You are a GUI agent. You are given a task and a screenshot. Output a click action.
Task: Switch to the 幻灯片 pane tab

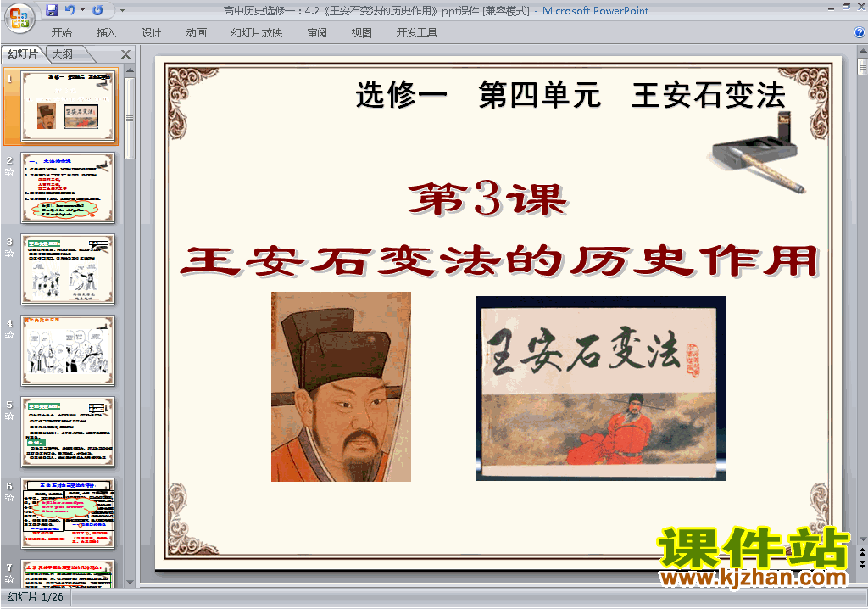[x=23, y=53]
